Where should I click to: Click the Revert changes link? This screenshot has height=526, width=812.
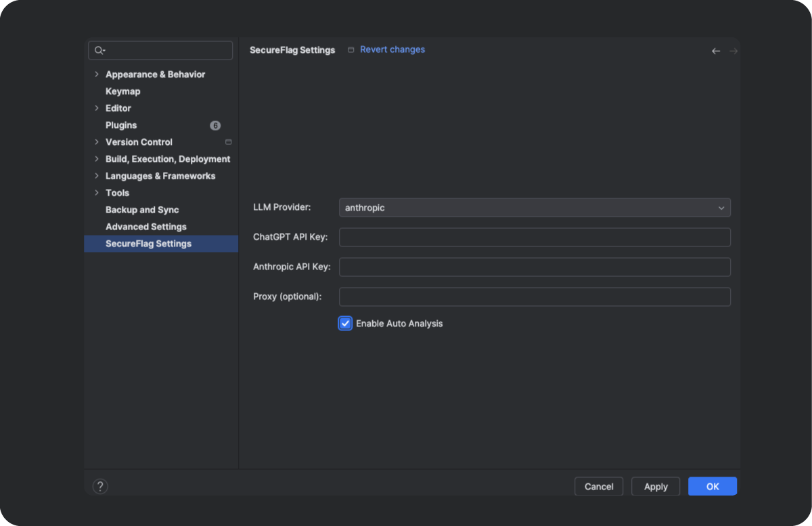[x=392, y=49]
